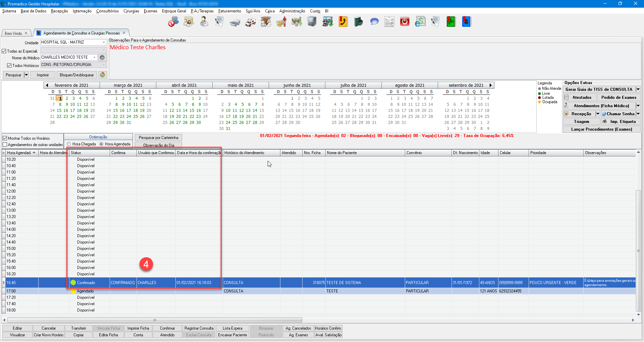Viewport: 644px width, 342px height.
Task: Select day 15 in março de 2021 calendar
Action: pyautogui.click(x=115, y=111)
